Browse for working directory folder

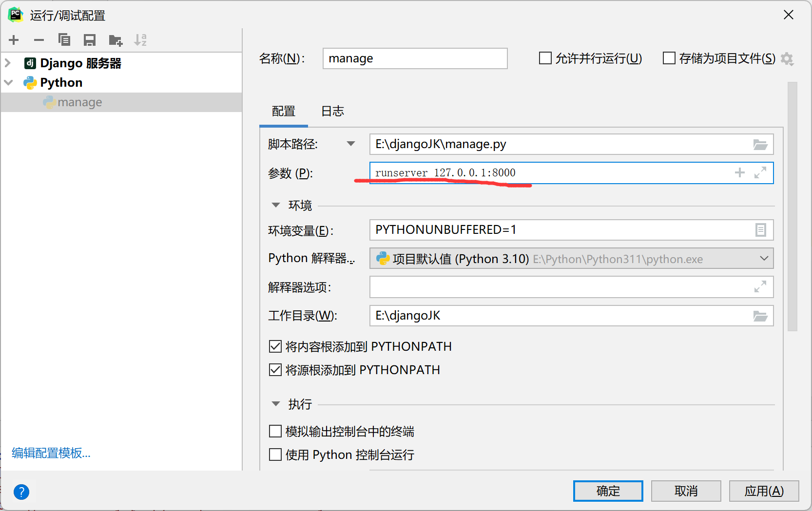(x=760, y=316)
